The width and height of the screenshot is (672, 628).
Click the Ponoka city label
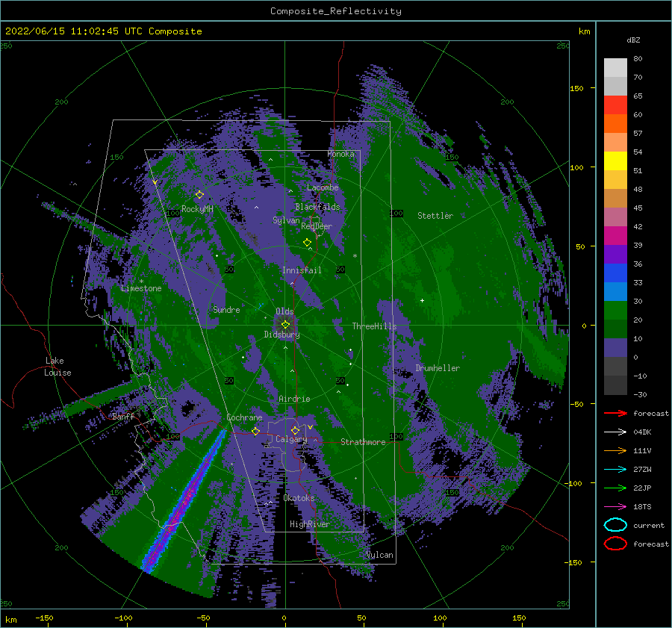[x=340, y=154]
